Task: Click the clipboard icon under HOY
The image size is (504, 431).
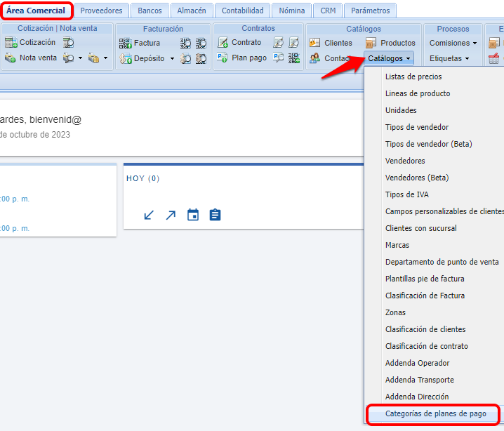Action: pos(215,215)
